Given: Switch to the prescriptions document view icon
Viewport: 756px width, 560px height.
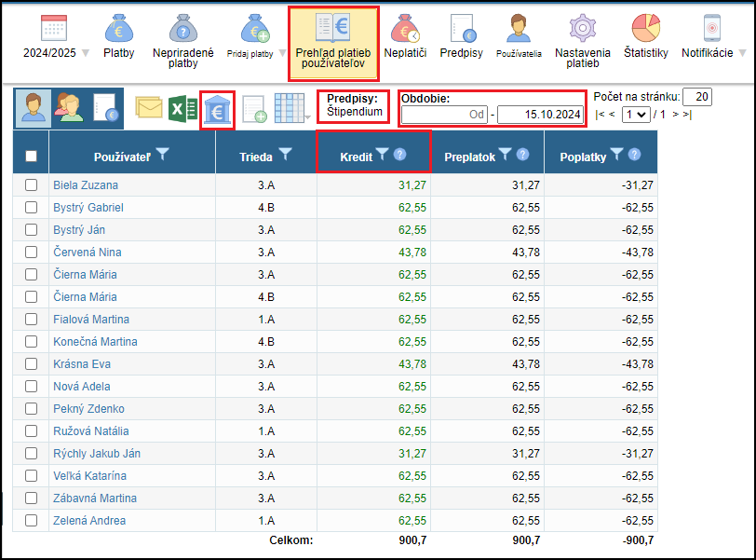Looking at the screenshot, I should coord(105,108).
